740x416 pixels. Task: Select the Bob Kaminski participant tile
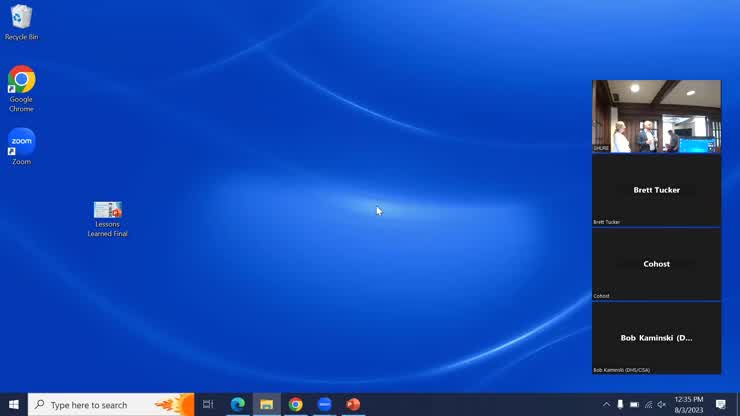click(656, 338)
